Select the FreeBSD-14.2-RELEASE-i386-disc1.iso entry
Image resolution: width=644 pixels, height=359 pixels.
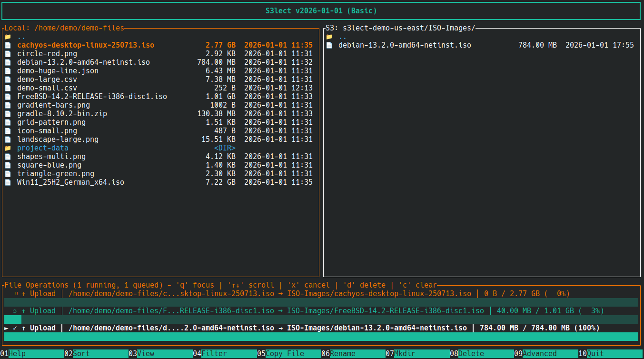pyautogui.click(x=92, y=96)
